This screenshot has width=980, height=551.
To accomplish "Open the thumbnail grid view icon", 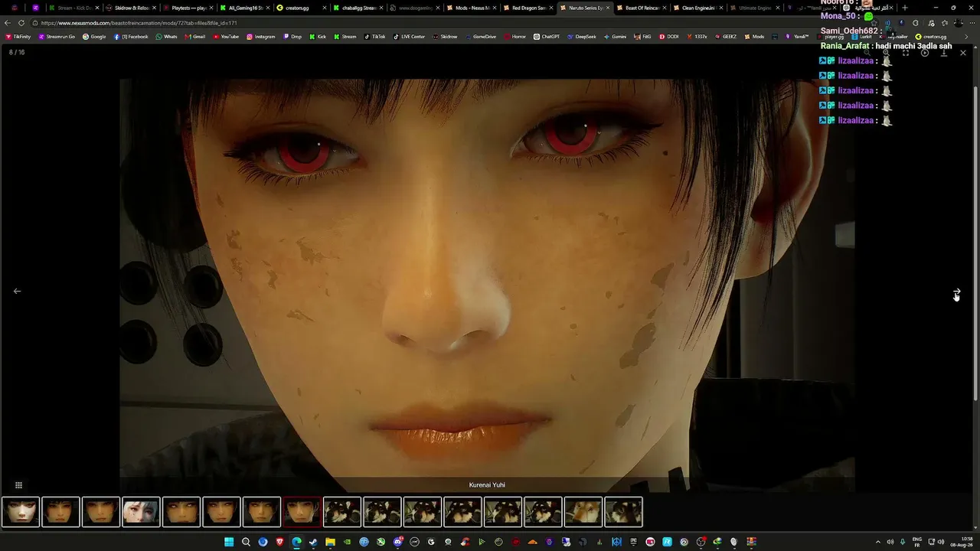I will point(18,485).
